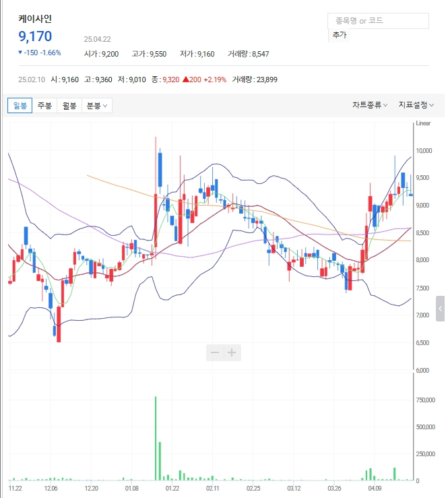This screenshot has height=498, width=448.
Task: Switch to 주봉 weekly chart tab
Action: tap(44, 105)
